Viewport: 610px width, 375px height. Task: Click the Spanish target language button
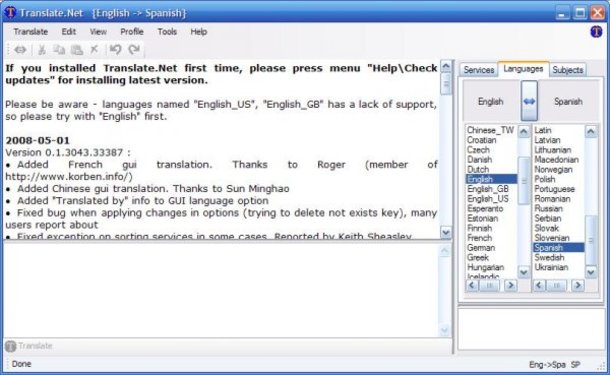click(568, 101)
